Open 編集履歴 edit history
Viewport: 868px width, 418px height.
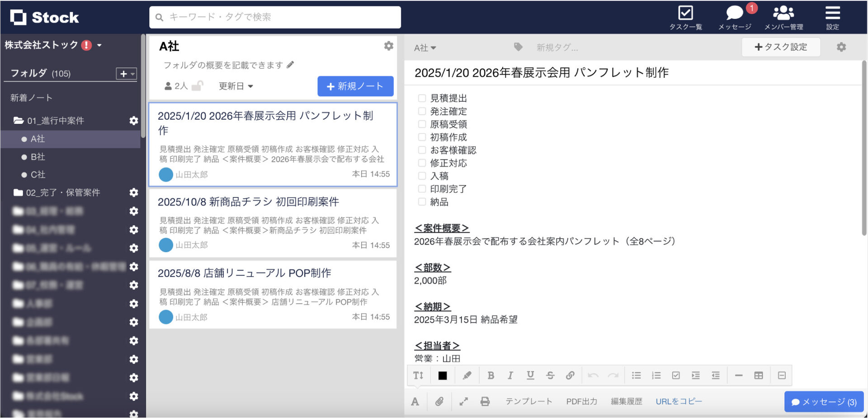point(626,401)
